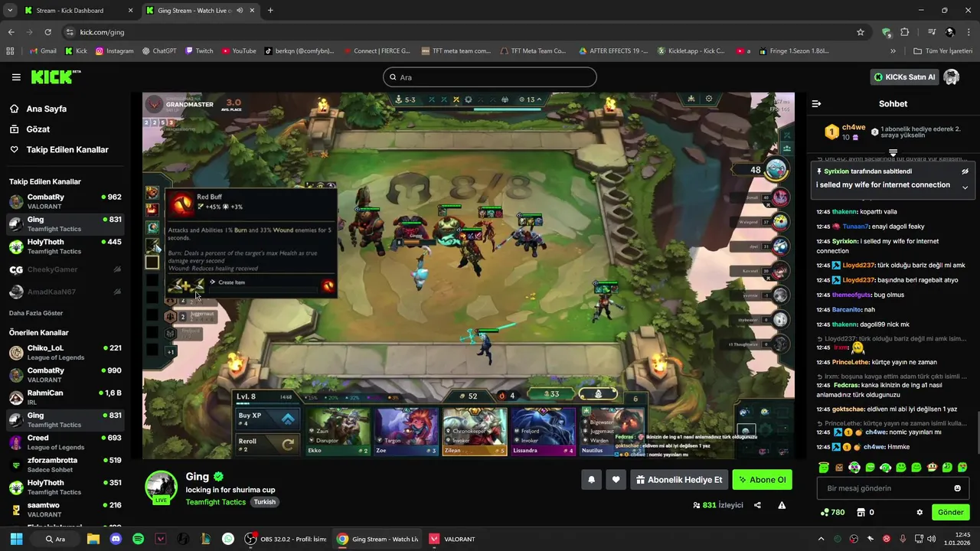Screen dimensions: 980x551
Task: Open Chrome tab search dropdown
Action: tap(10, 11)
